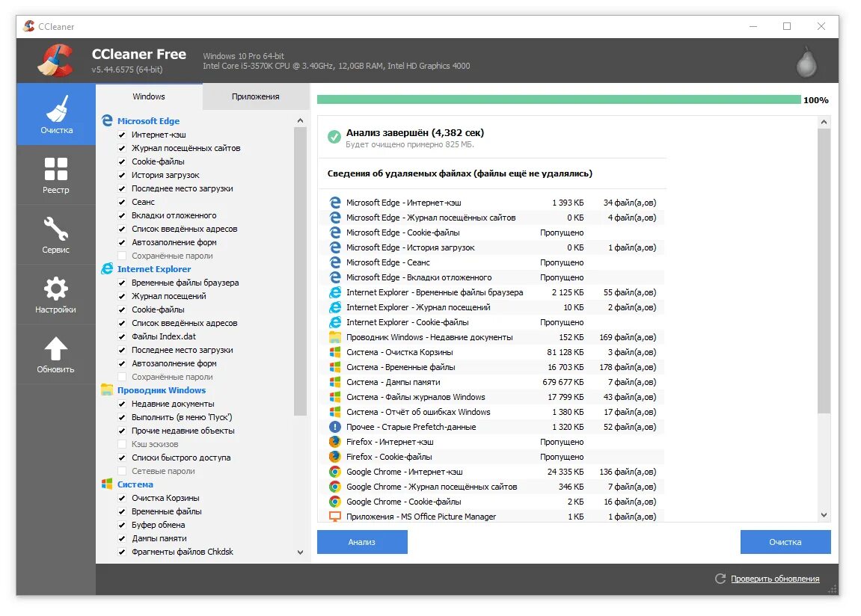
Task: Click down arrow of results scrollbar
Action: (x=824, y=515)
